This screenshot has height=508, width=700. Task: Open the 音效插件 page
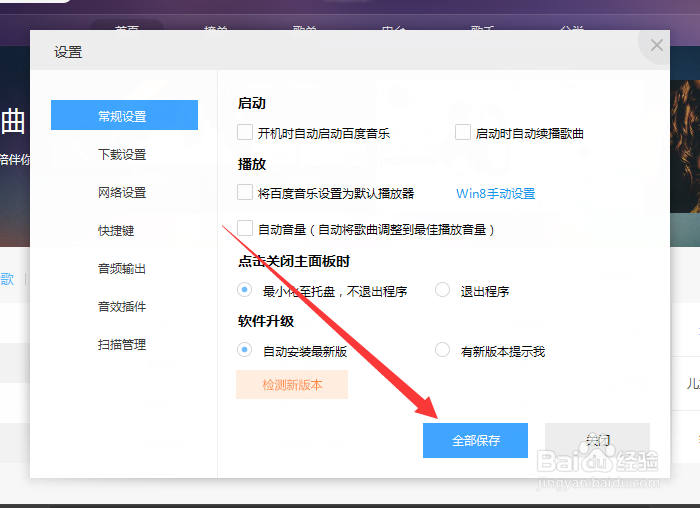point(122,306)
